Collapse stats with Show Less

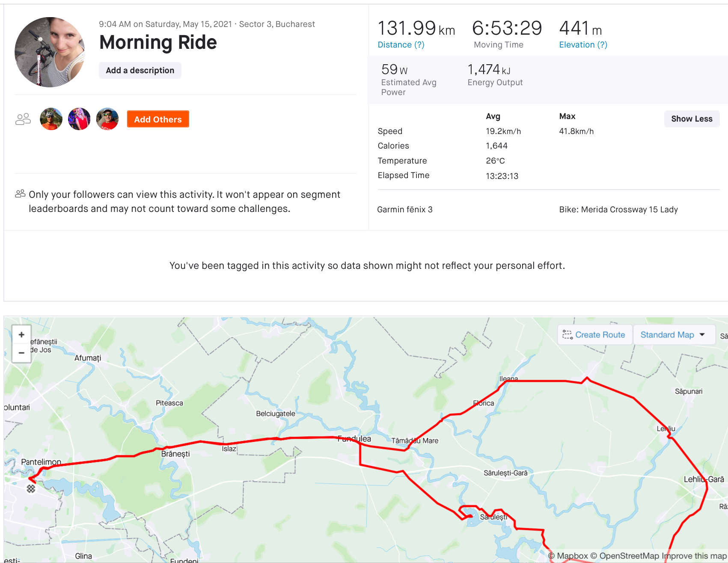click(x=692, y=119)
